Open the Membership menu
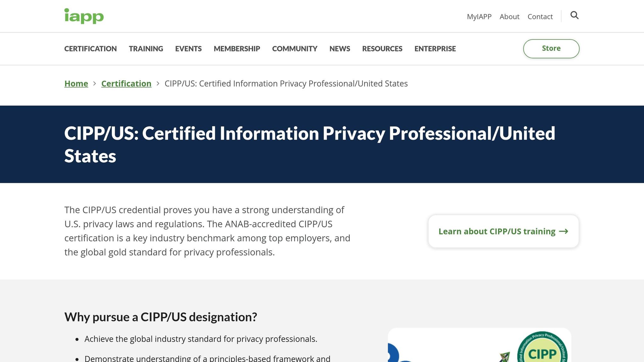644x362 pixels. tap(237, 49)
